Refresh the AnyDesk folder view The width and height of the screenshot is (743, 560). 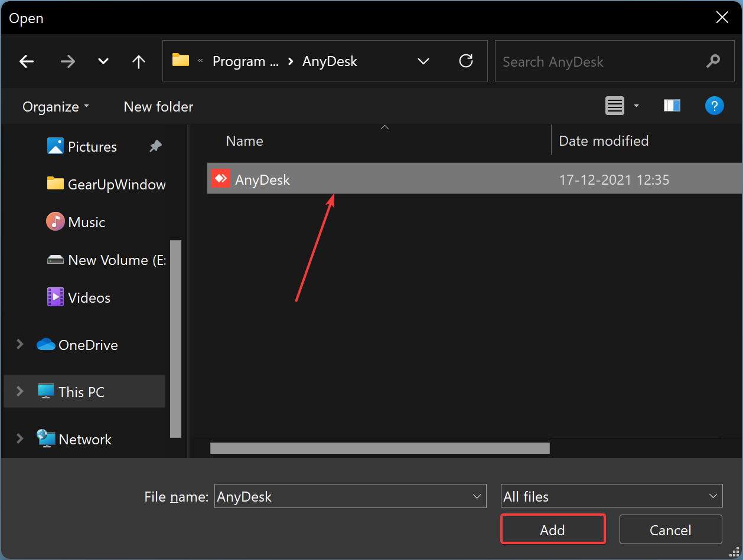click(466, 61)
